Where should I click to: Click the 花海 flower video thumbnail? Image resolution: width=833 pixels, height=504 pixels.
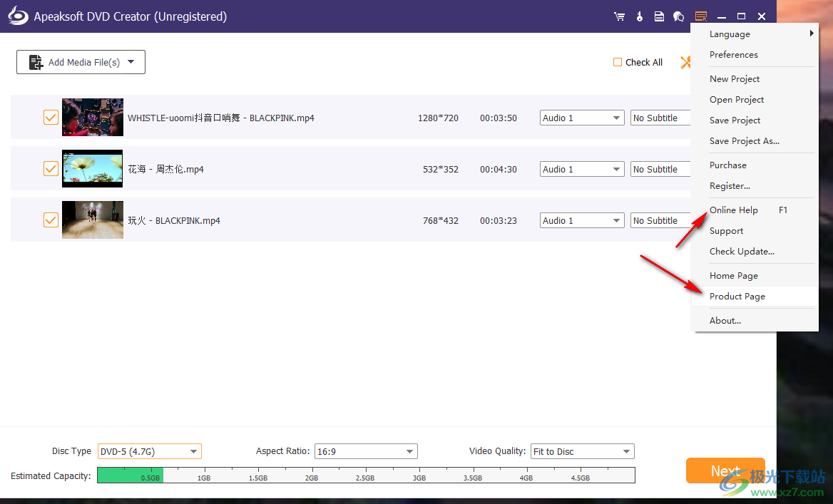(x=93, y=168)
